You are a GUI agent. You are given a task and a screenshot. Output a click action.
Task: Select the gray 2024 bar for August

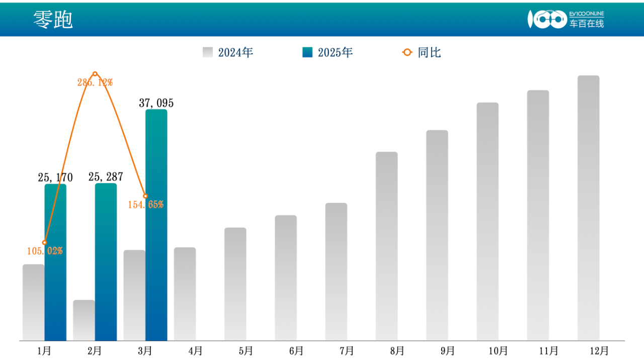click(386, 246)
